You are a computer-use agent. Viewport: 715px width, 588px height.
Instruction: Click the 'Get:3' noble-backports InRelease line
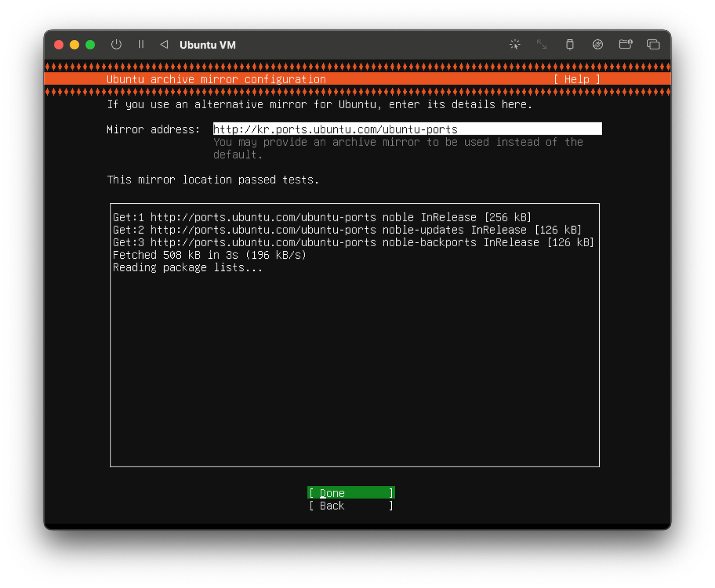pos(353,243)
